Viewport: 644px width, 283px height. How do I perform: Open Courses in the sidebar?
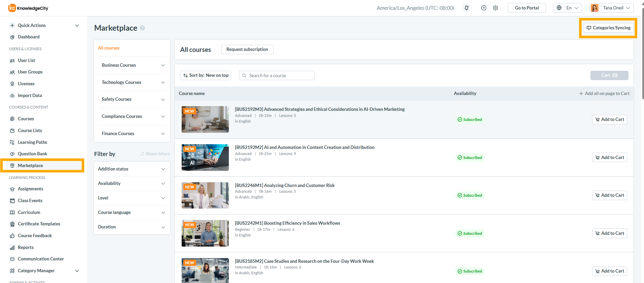tap(26, 119)
